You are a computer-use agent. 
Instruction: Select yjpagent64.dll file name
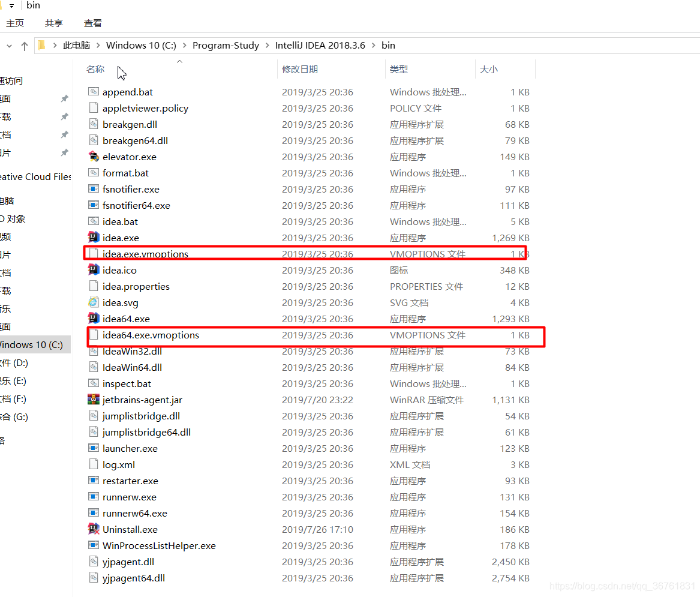[x=134, y=578]
